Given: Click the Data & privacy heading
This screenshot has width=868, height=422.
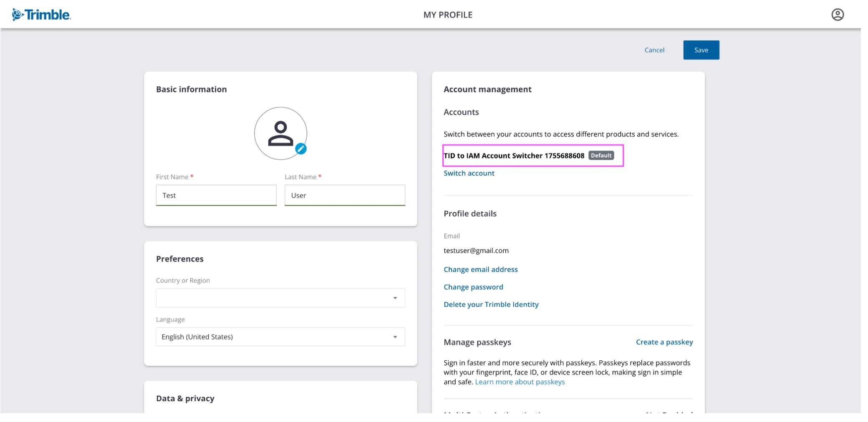Looking at the screenshot, I should [x=185, y=399].
